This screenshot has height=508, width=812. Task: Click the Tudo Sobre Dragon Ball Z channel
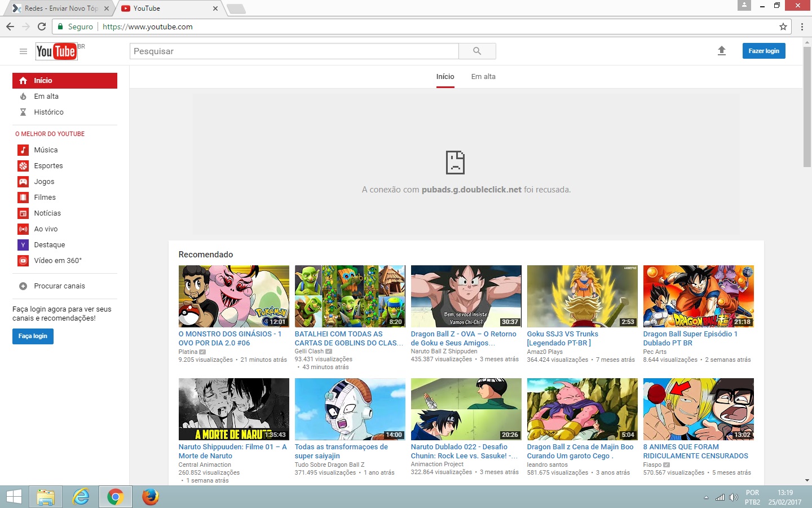point(329,465)
